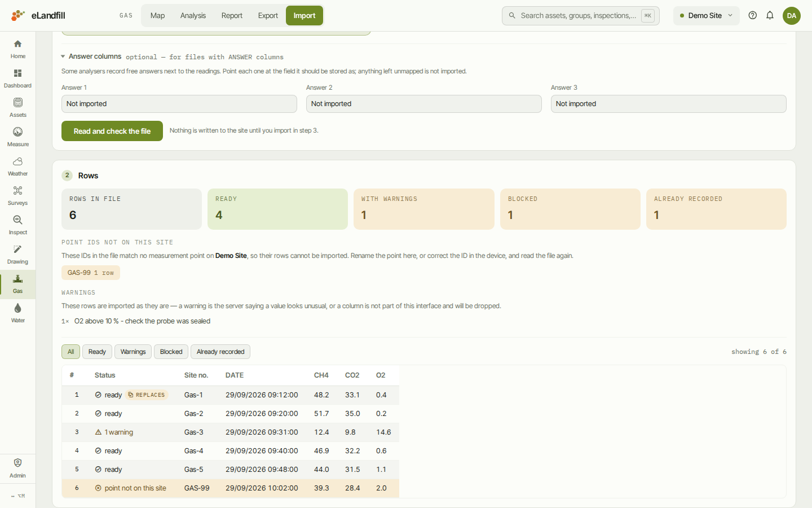Open notifications bell
812x508 pixels.
[x=770, y=15]
